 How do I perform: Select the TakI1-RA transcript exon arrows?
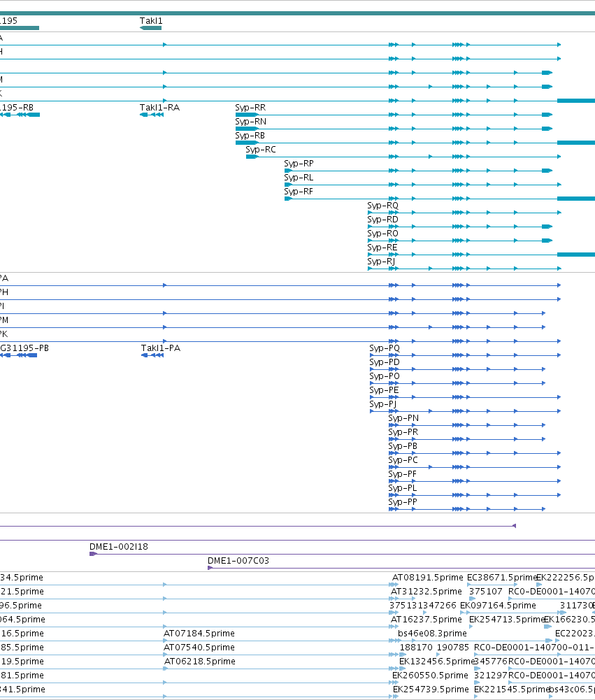click(152, 115)
